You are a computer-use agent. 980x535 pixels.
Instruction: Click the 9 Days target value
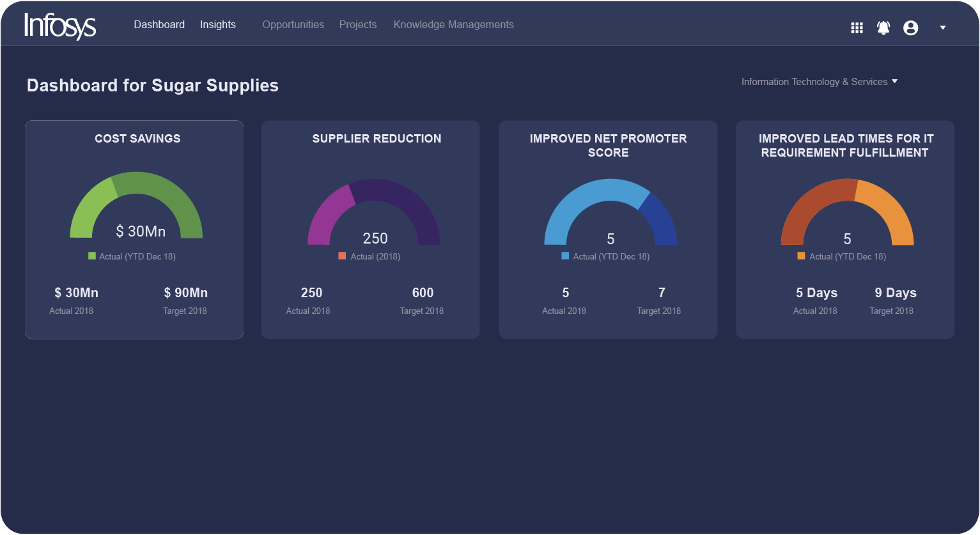(895, 293)
